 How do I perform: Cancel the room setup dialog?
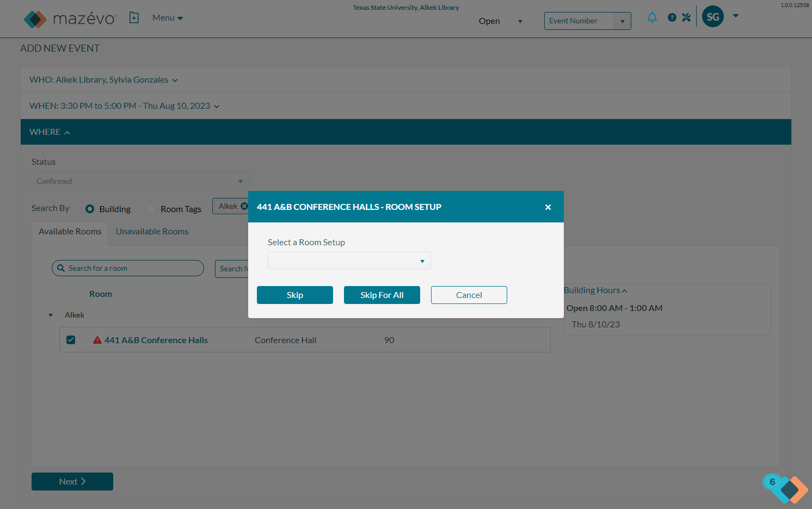point(469,295)
